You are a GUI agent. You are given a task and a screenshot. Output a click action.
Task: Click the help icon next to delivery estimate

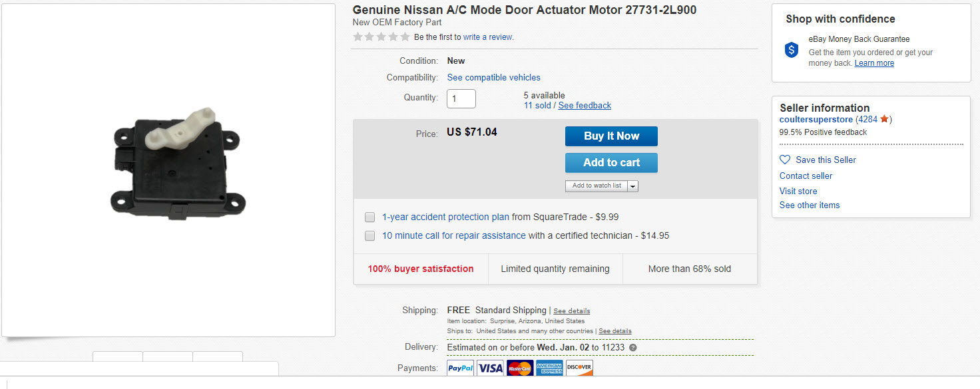pyautogui.click(x=632, y=347)
